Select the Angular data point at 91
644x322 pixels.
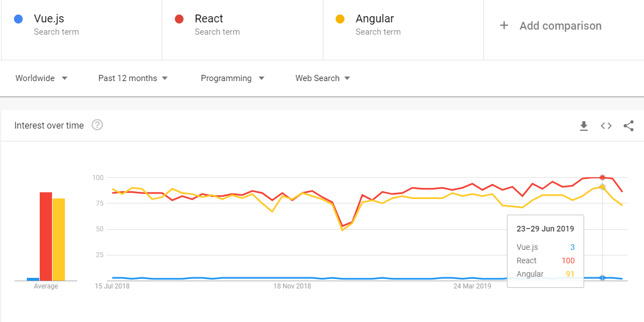[x=603, y=187]
